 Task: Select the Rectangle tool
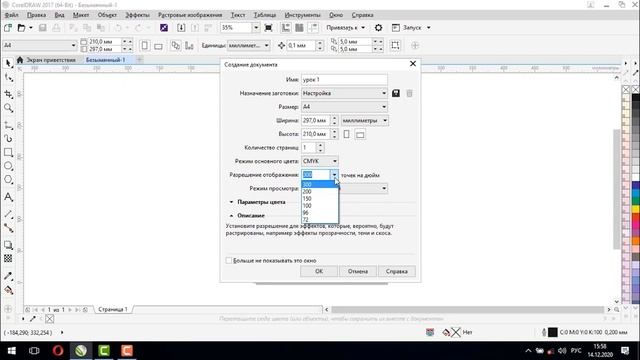[x=8, y=153]
